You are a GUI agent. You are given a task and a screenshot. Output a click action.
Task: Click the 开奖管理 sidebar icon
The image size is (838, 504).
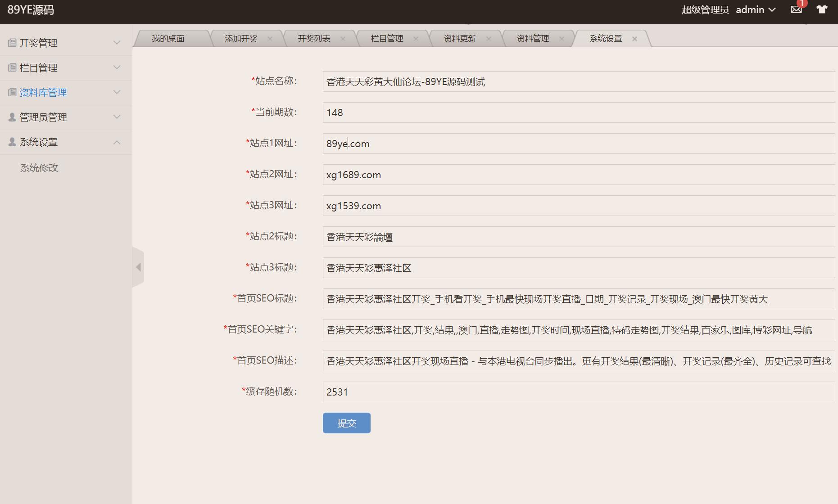(x=12, y=43)
